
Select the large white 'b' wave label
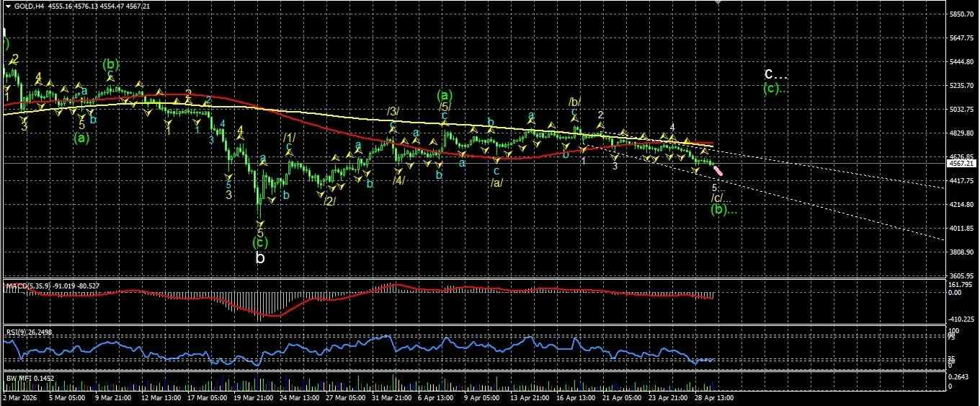point(260,257)
